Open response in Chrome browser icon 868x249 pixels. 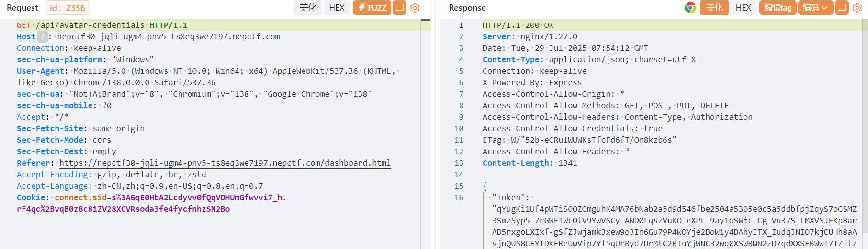coord(690,8)
